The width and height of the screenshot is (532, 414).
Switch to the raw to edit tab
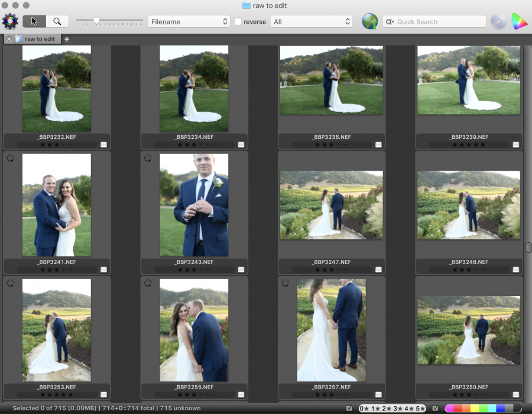pos(39,40)
